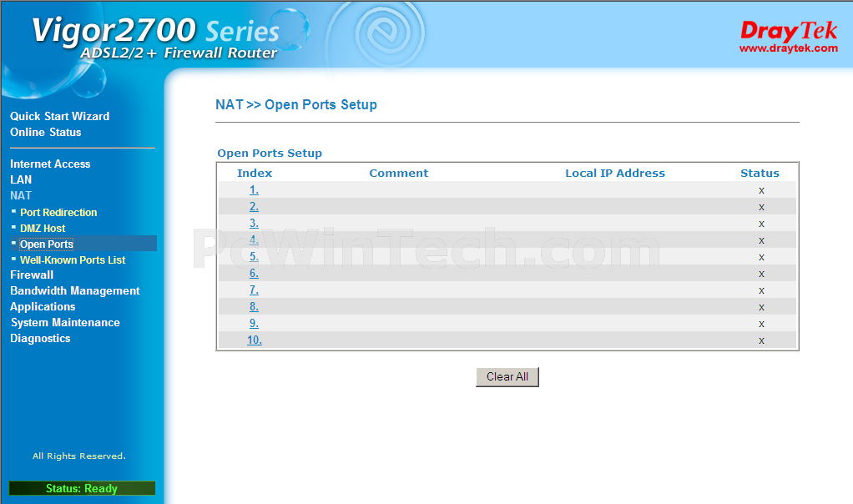Open Online Status page
The width and height of the screenshot is (853, 504).
(46, 132)
